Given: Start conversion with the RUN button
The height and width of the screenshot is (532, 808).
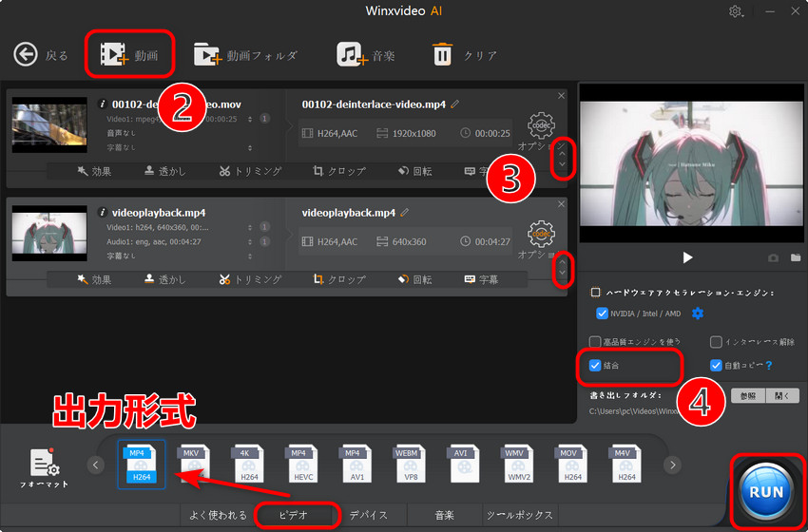Looking at the screenshot, I should [x=766, y=492].
